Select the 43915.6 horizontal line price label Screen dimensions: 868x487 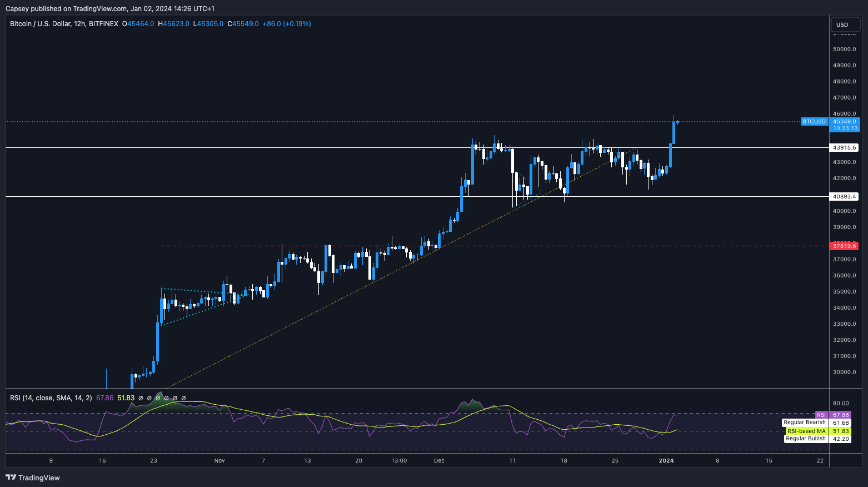pyautogui.click(x=844, y=148)
